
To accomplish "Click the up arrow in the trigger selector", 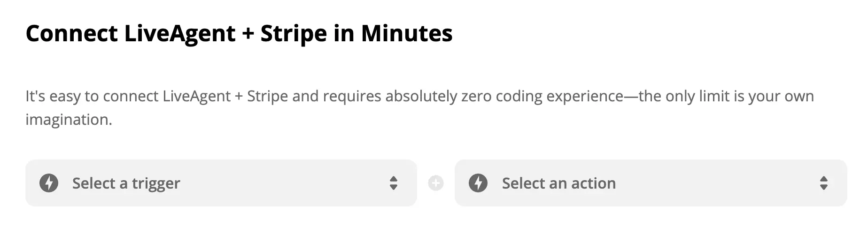I will (394, 179).
